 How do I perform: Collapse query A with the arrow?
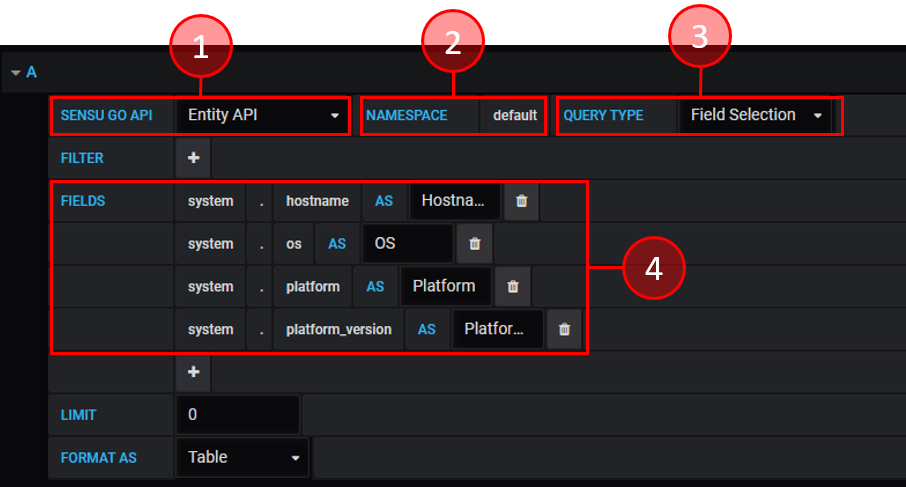coord(16,73)
